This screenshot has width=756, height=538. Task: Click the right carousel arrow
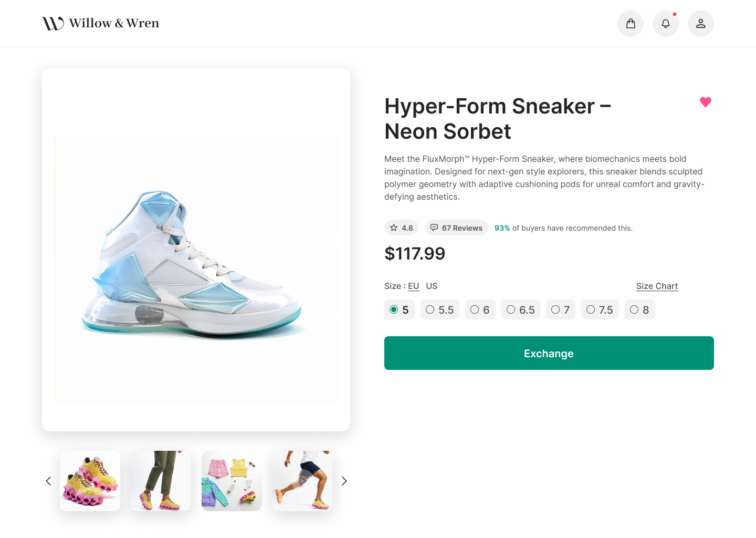tap(344, 481)
